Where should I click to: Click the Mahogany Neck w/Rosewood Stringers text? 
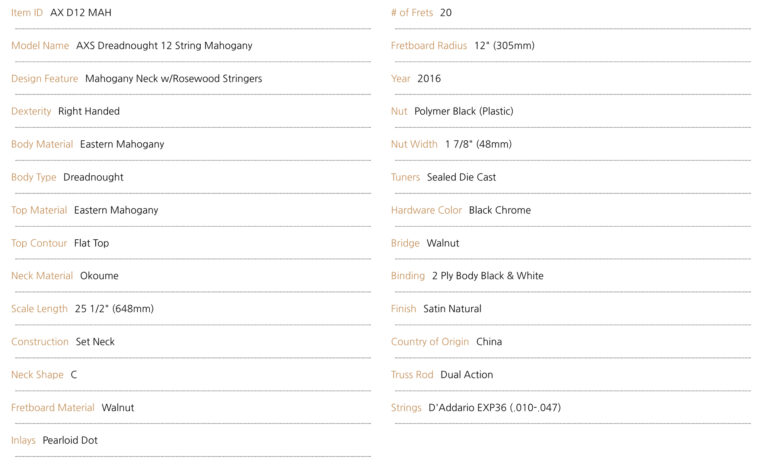tap(173, 78)
